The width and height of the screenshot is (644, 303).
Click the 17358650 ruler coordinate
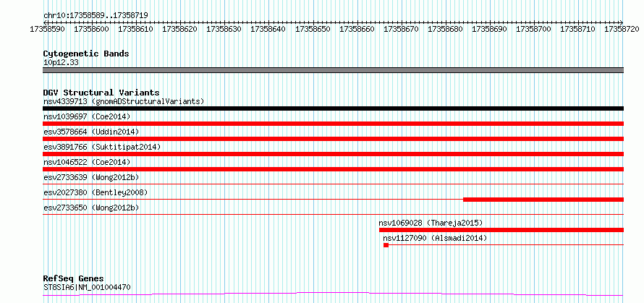click(x=313, y=29)
